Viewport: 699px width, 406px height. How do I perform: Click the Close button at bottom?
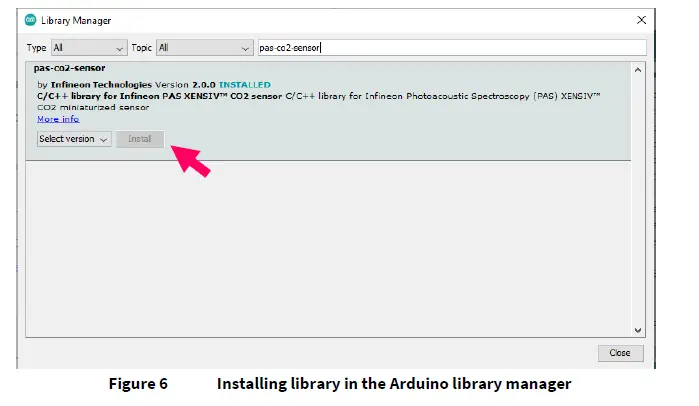pos(620,353)
